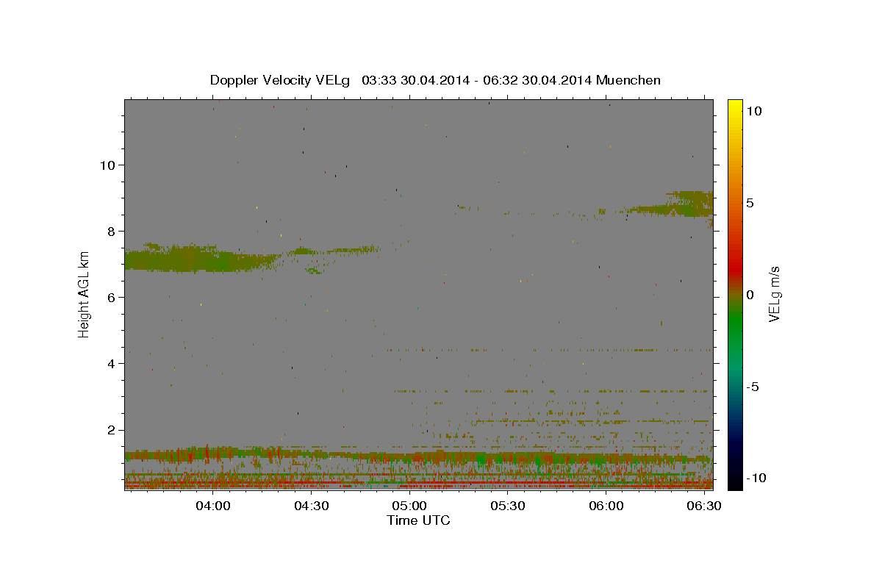Click the colorbar value -5 label

pyautogui.click(x=753, y=387)
